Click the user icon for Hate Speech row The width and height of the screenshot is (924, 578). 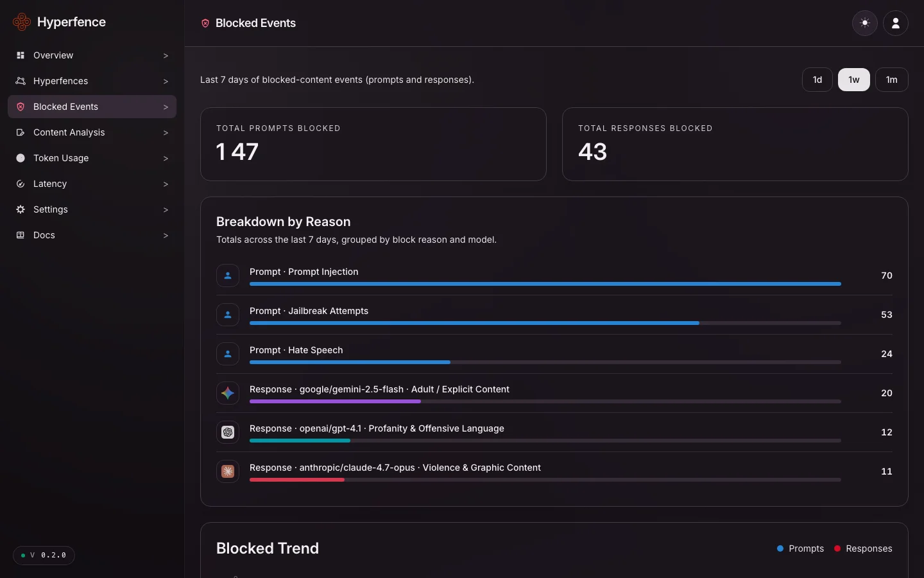(x=228, y=354)
